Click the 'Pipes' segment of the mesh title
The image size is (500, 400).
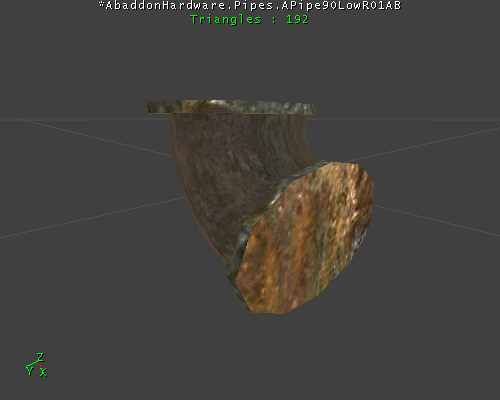254,6
